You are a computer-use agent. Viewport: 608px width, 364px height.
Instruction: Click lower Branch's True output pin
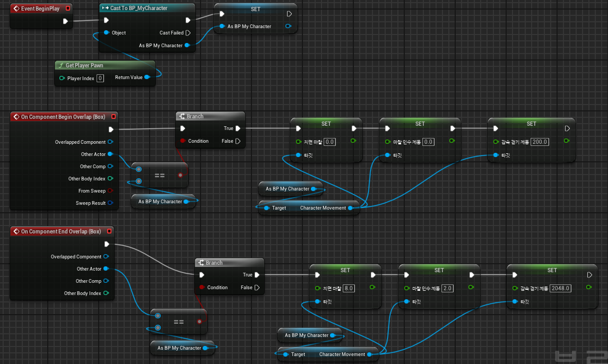coord(257,275)
